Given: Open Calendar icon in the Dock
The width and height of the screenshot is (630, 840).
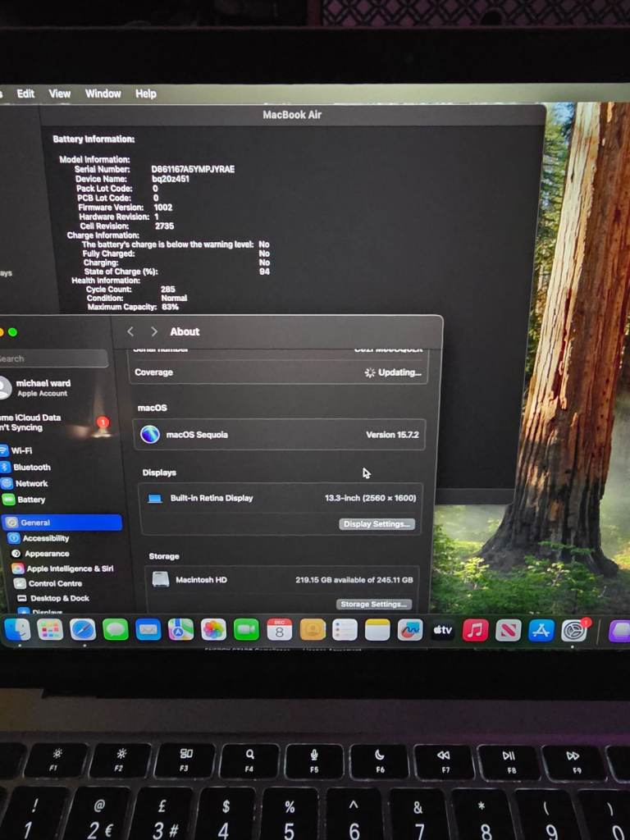Looking at the screenshot, I should coord(279,630).
